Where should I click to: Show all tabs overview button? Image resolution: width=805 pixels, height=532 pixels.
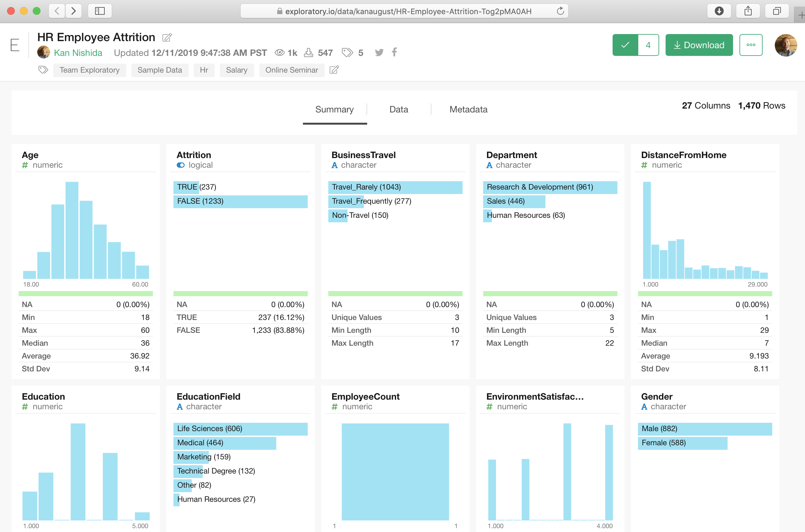(776, 11)
